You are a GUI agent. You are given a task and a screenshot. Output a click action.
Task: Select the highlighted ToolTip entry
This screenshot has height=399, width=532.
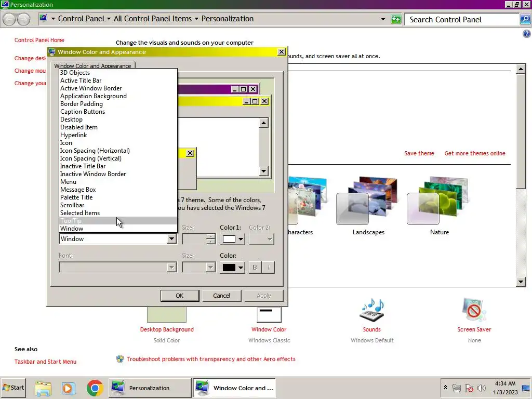pyautogui.click(x=118, y=221)
